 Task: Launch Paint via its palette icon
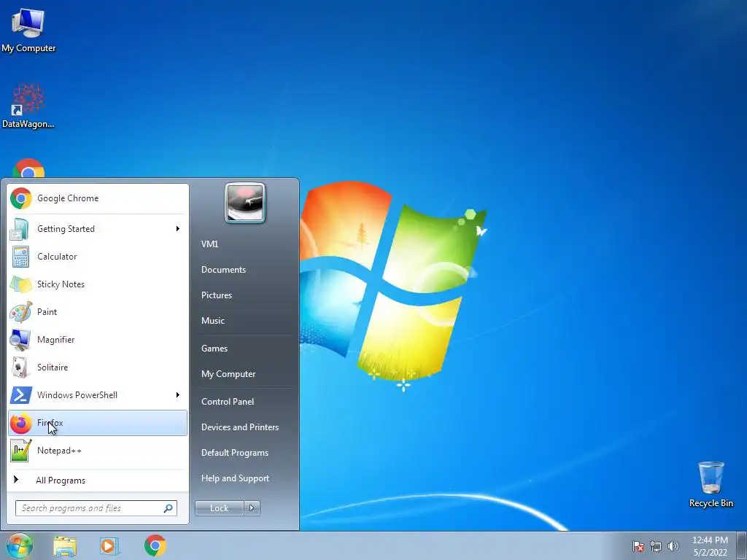(x=21, y=312)
